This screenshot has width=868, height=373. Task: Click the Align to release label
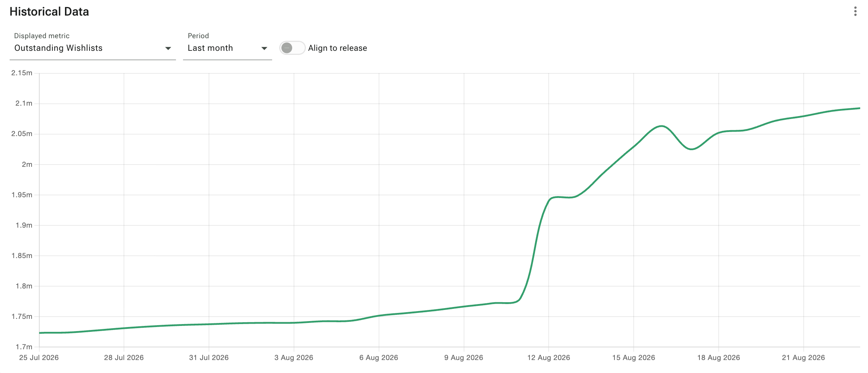pos(337,48)
